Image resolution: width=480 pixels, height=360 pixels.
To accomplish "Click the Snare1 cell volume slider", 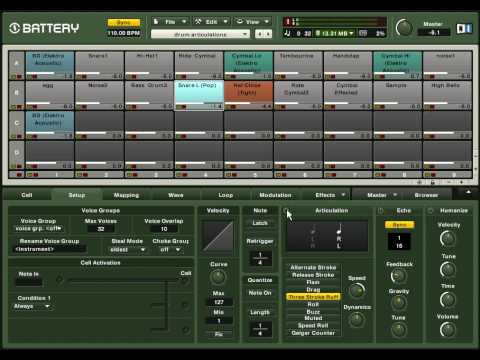I will pos(99,73).
